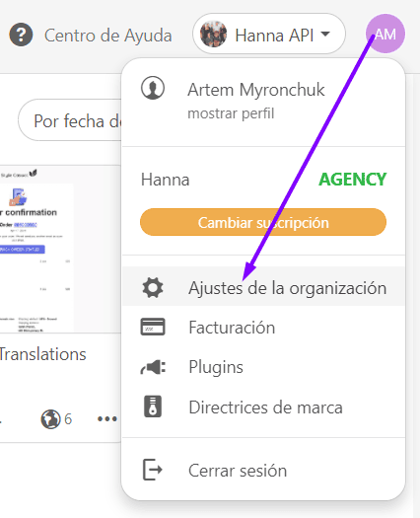Open the Artem Myronchuk profile name

pos(256,90)
